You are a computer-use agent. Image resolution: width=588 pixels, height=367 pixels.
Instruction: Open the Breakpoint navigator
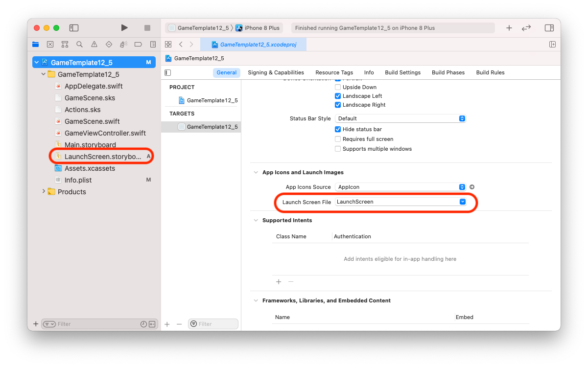point(138,44)
